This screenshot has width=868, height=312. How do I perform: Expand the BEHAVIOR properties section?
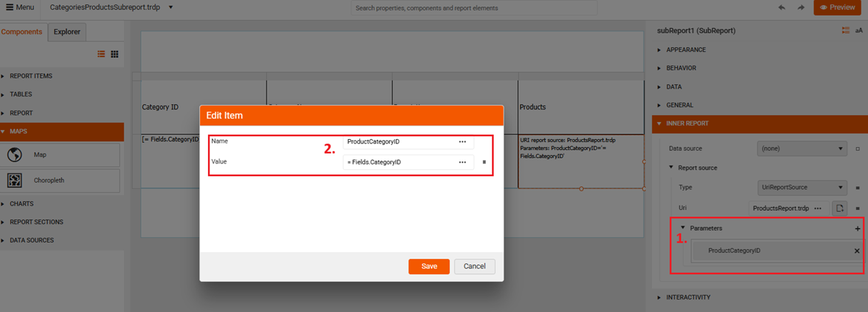click(759, 69)
